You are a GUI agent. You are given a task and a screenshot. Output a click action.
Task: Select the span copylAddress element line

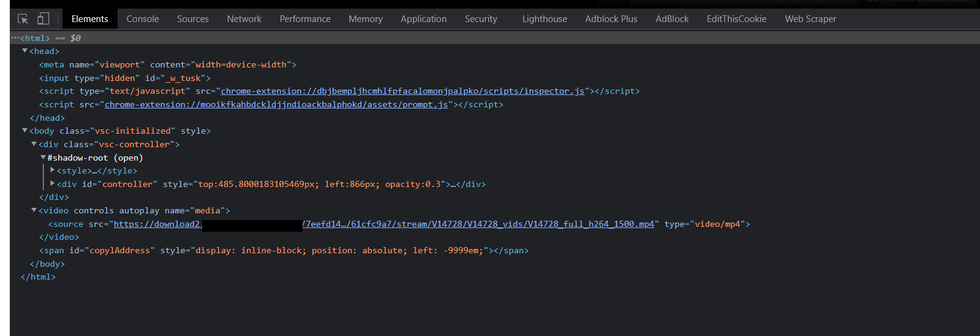pyautogui.click(x=284, y=250)
